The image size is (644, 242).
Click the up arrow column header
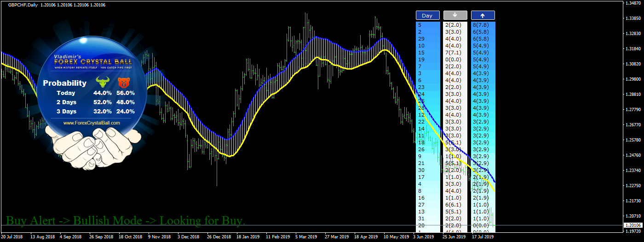click(x=483, y=15)
